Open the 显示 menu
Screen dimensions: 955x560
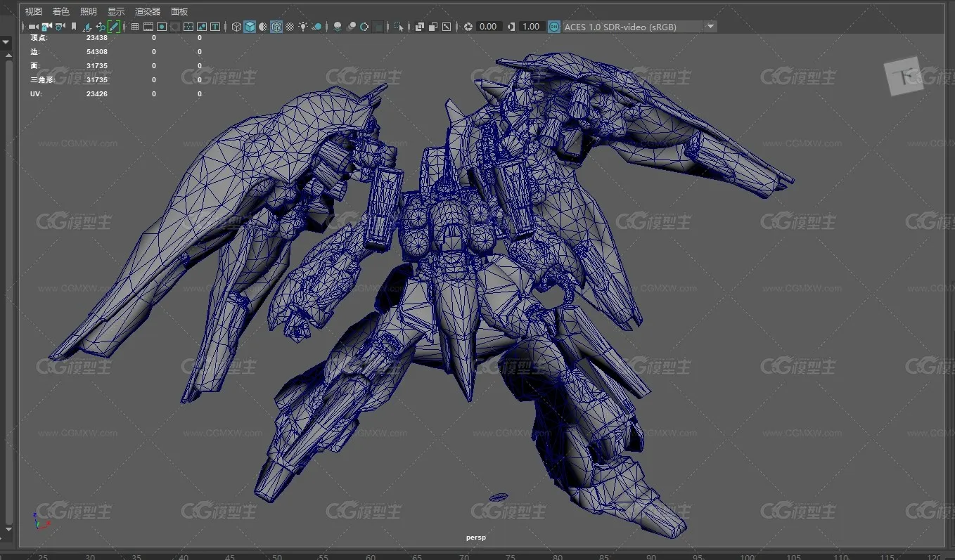pos(116,12)
